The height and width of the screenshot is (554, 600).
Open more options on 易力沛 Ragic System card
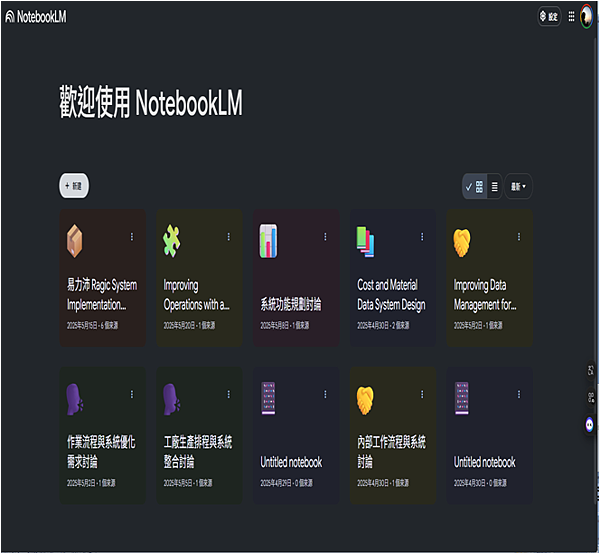pos(132,237)
